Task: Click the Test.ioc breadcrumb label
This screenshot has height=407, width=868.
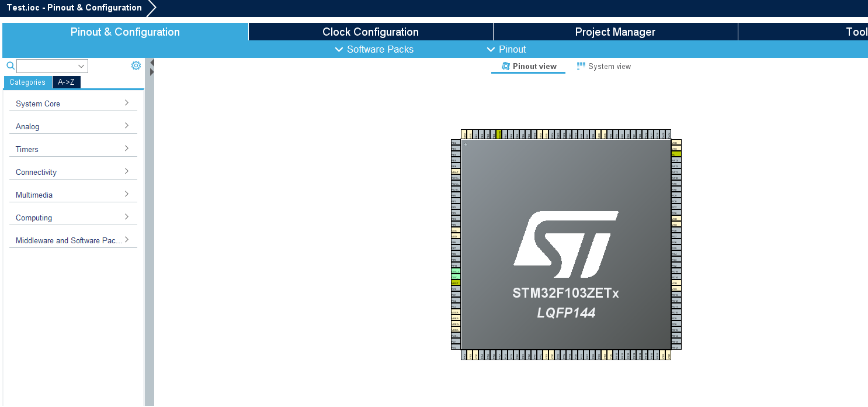Action: click(x=74, y=8)
